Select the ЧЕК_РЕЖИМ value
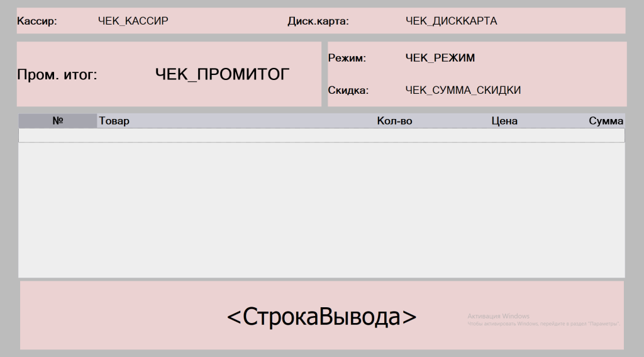This screenshot has width=644, height=357. (440, 58)
